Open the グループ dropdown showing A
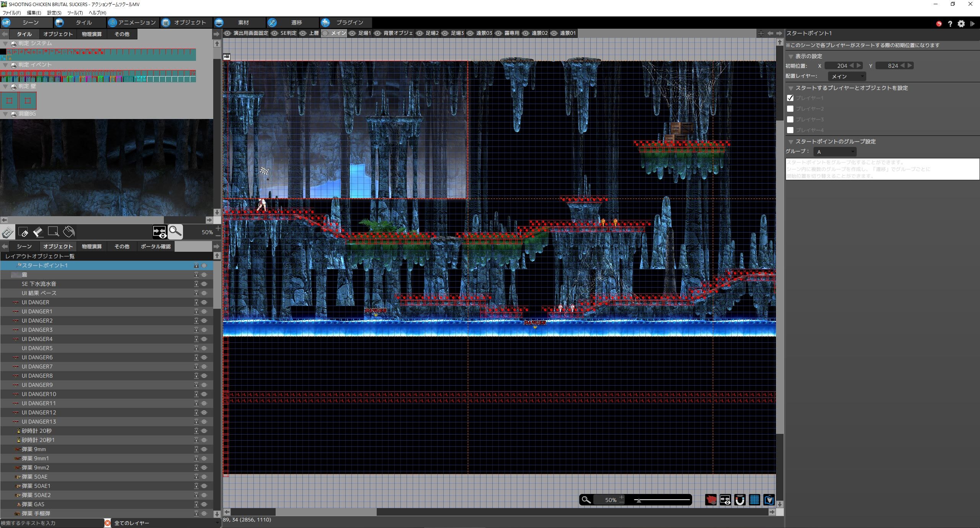 [835, 152]
